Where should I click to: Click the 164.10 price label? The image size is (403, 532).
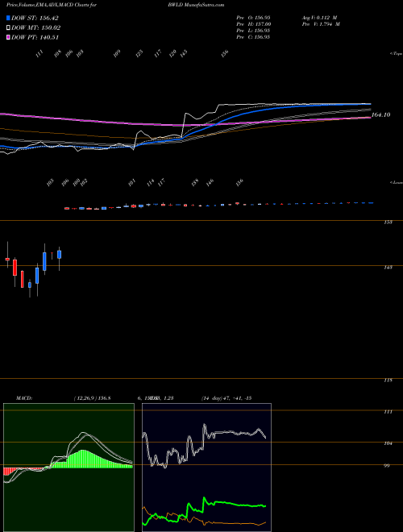point(380,115)
